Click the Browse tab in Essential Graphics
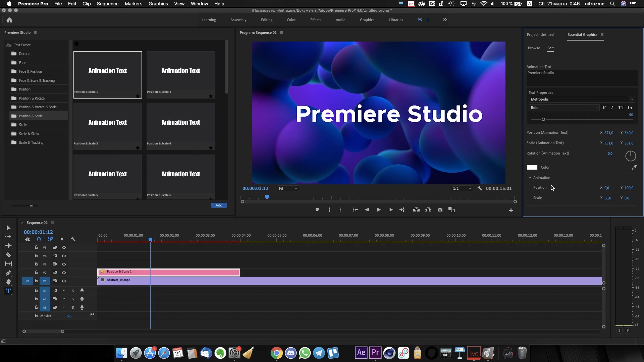The height and width of the screenshot is (362, 644). pos(534,48)
